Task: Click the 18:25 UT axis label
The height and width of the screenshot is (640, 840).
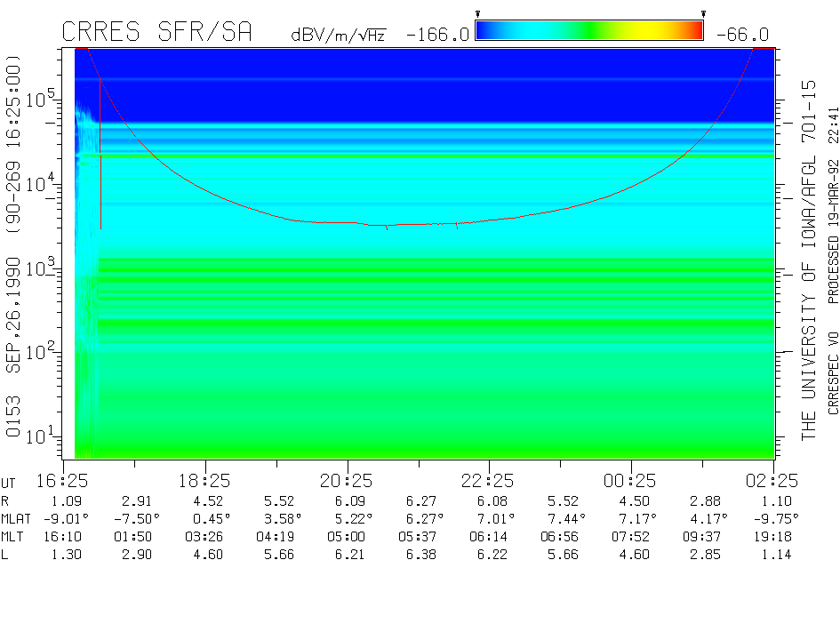Action: [204, 481]
